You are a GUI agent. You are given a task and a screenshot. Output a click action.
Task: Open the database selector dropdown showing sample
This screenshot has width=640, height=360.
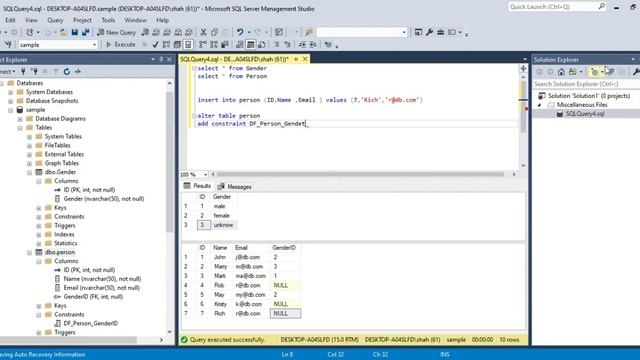click(x=57, y=44)
